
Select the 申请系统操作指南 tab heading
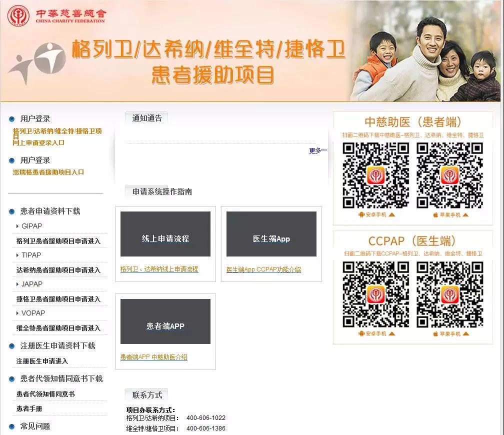[x=162, y=191]
